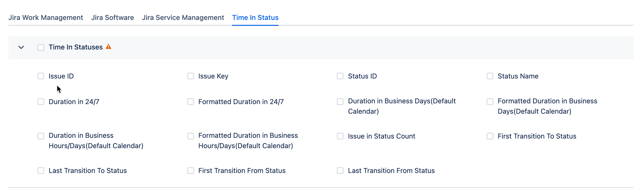The image size is (644, 188).
Task: Check Last Transition To Status option
Action: tap(41, 171)
